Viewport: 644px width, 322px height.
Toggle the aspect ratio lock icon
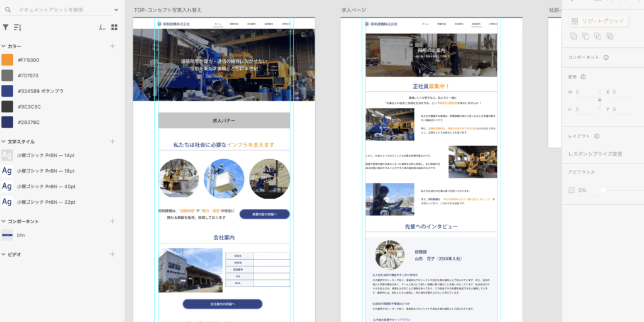pos(599,99)
